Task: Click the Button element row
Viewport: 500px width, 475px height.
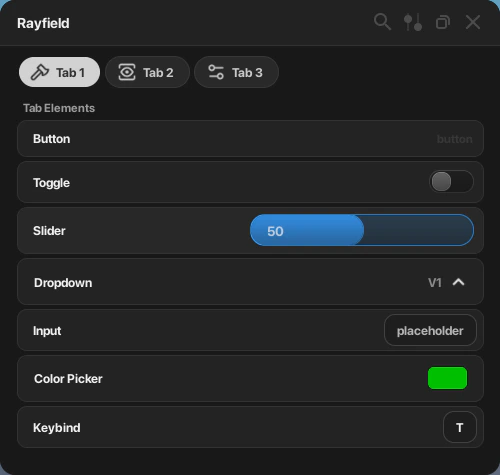Action: (250, 139)
